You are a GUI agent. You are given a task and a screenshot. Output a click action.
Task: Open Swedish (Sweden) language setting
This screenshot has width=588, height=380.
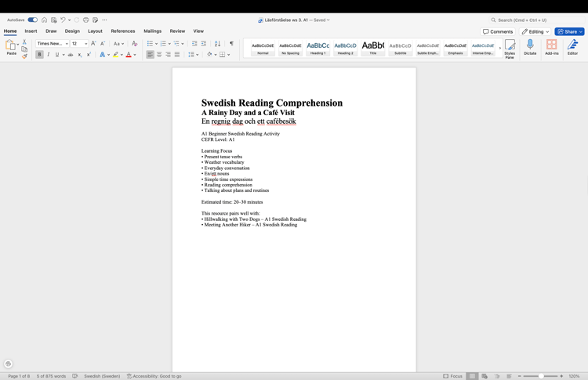[x=102, y=376]
